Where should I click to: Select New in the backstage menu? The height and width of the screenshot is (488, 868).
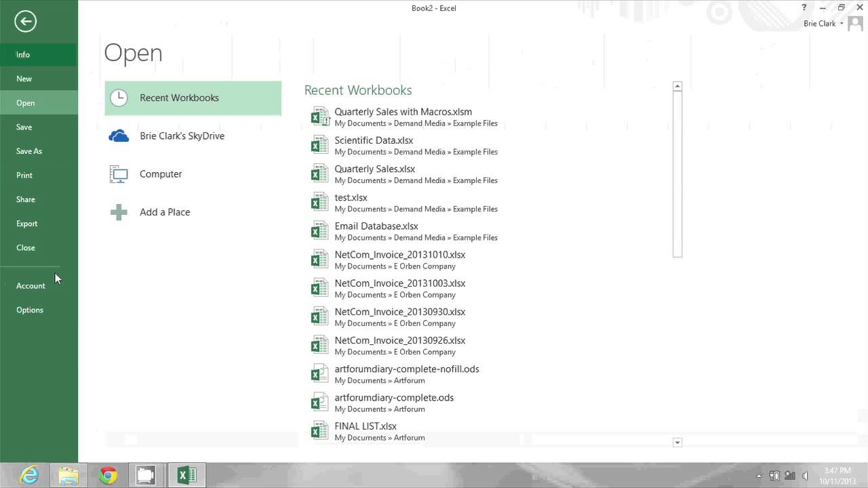(x=39, y=79)
